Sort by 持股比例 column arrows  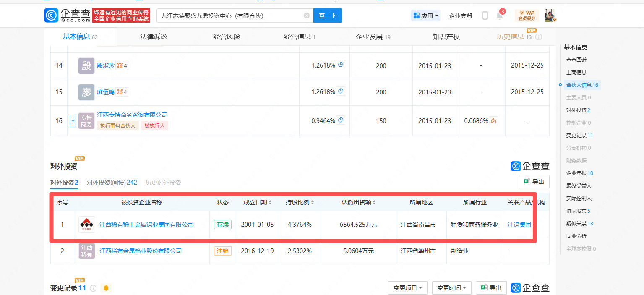(313, 202)
